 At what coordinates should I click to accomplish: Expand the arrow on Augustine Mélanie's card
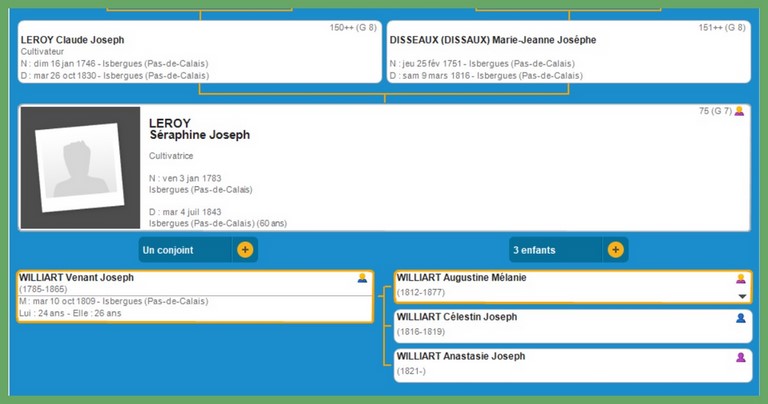pyautogui.click(x=741, y=296)
